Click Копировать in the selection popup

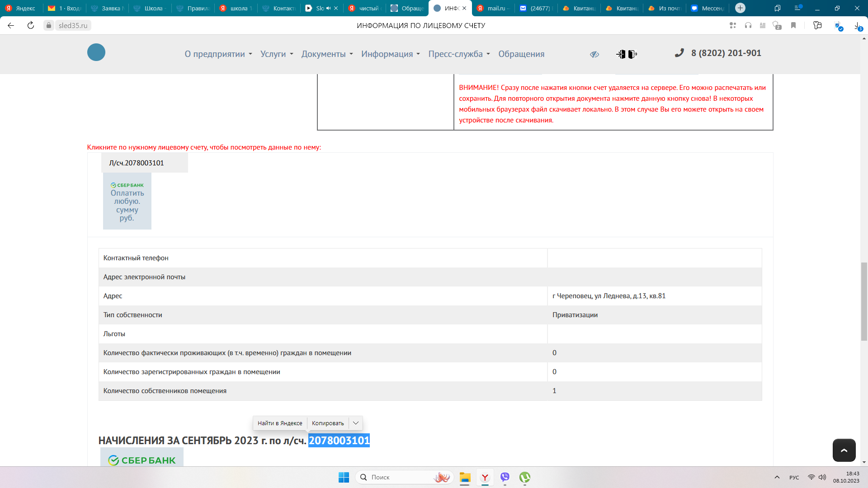[x=328, y=423]
